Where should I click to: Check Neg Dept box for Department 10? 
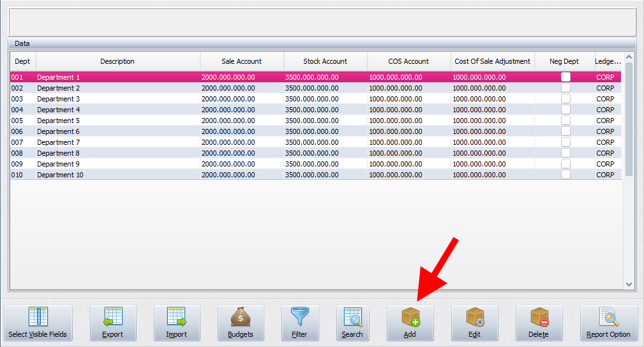point(565,175)
